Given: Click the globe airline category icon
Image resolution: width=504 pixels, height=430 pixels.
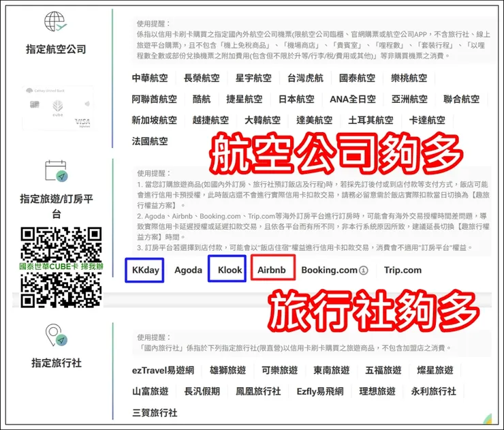Looking at the screenshot, I should (x=56, y=22).
